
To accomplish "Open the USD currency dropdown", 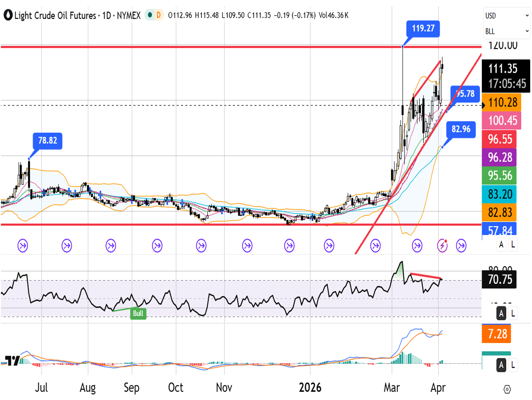I will click(507, 15).
